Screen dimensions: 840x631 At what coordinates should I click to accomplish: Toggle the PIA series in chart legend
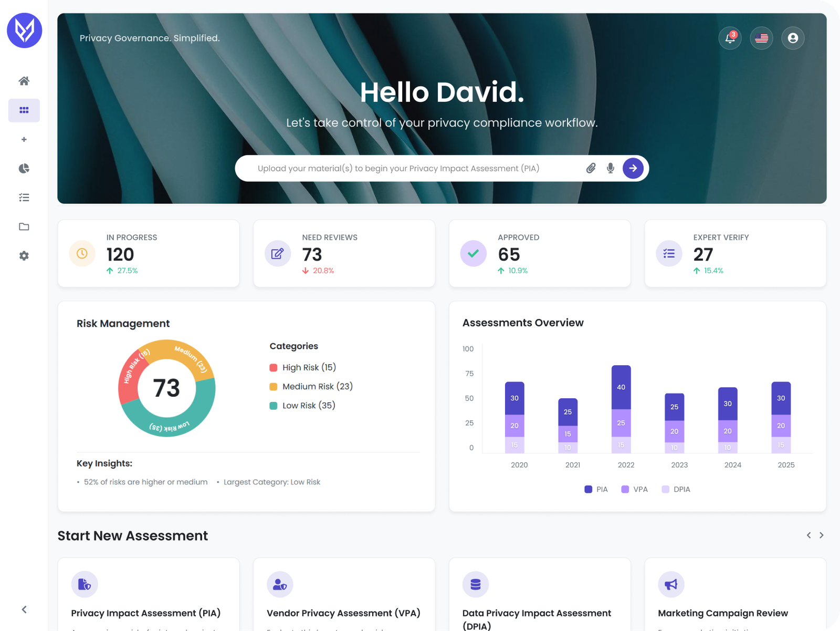coord(595,489)
